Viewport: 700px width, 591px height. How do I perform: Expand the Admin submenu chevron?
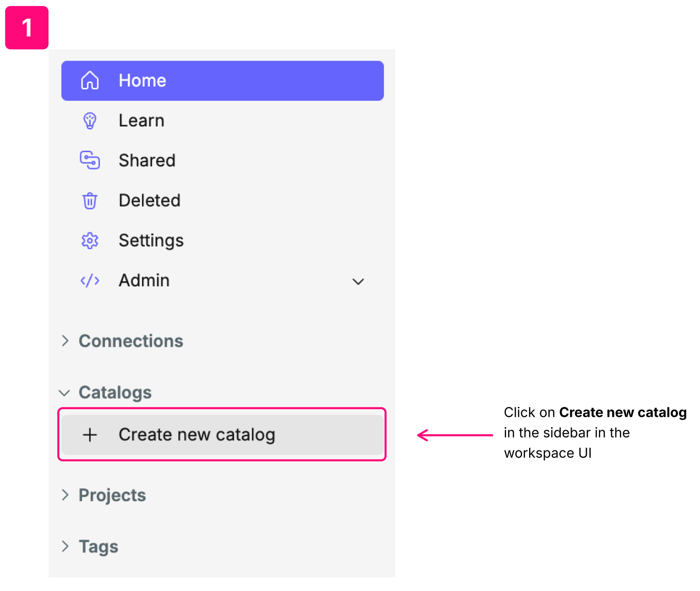click(358, 281)
